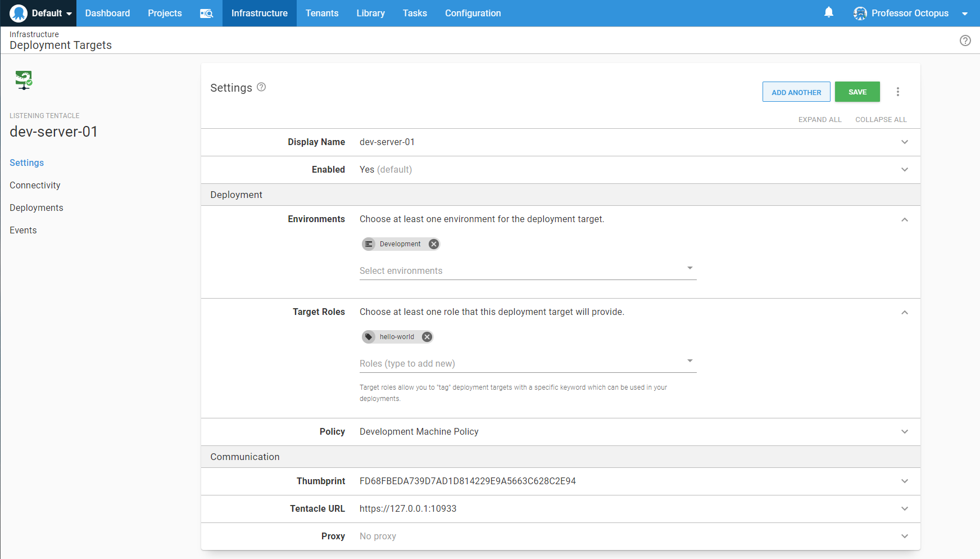Click the tag icon on the hello-world chip

click(x=369, y=336)
